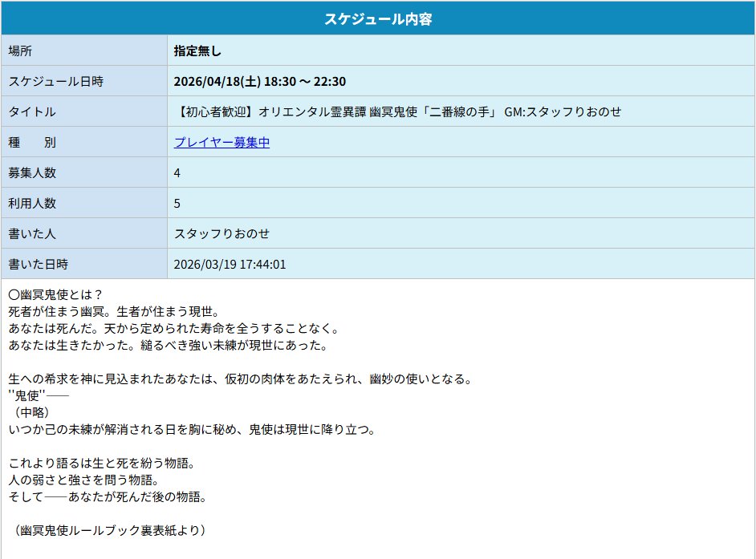Open the プレイヤー募集中 recruitment link

tap(220, 143)
